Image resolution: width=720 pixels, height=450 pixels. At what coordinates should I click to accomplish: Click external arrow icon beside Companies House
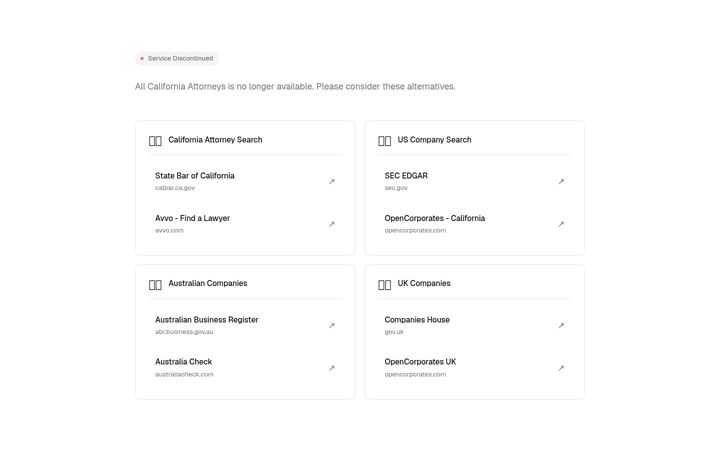click(x=561, y=326)
